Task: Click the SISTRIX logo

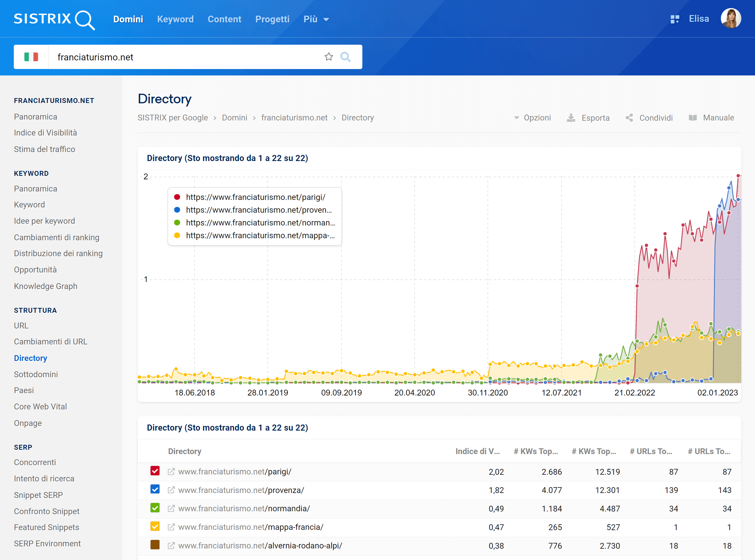Action: [54, 19]
